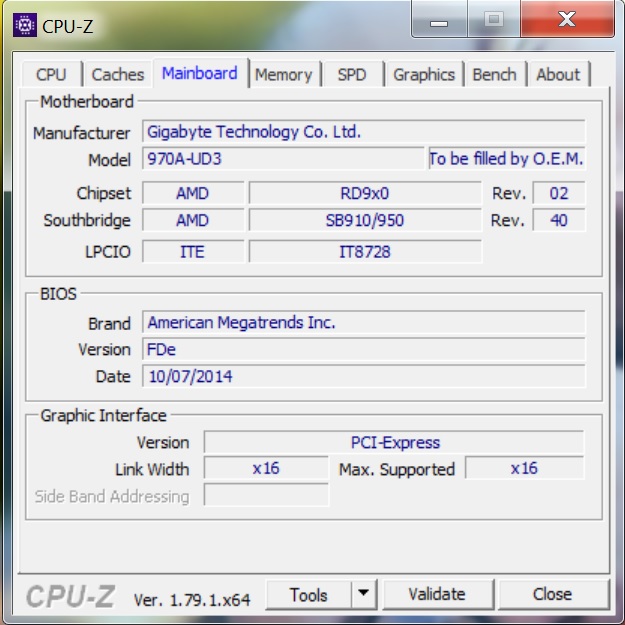Expand the Tools dropdown arrow
This screenshot has width=625, height=625.
pyautogui.click(x=364, y=594)
